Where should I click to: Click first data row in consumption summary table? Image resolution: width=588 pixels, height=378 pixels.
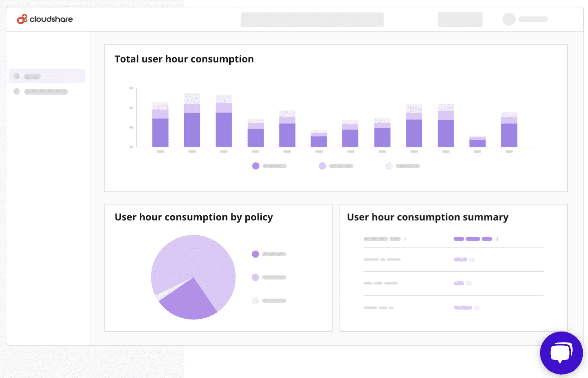pos(453,259)
